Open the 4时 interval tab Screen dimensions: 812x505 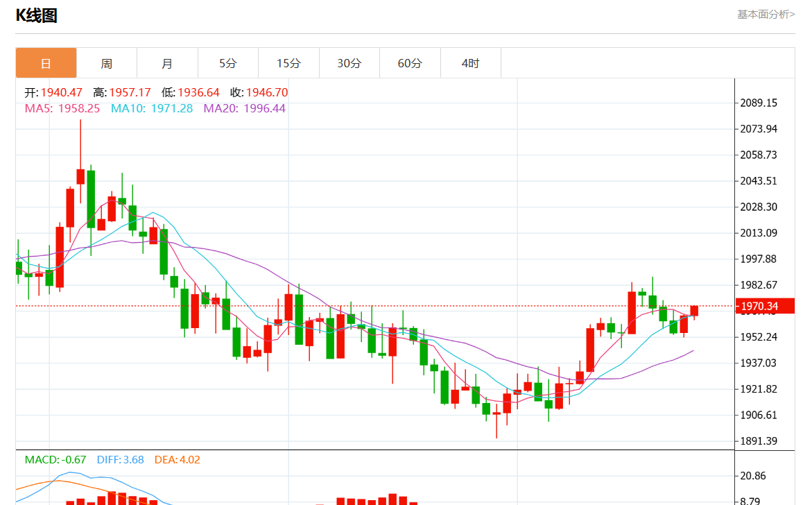click(471, 63)
